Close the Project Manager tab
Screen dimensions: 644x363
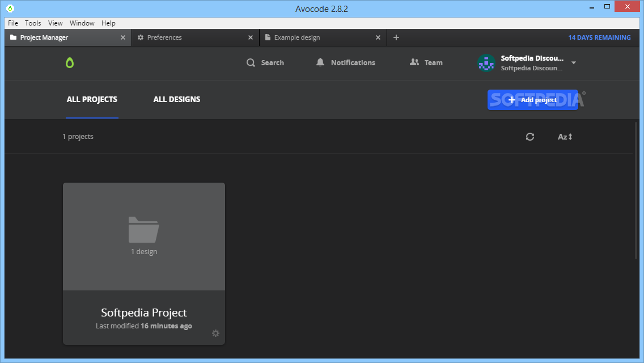[123, 37]
